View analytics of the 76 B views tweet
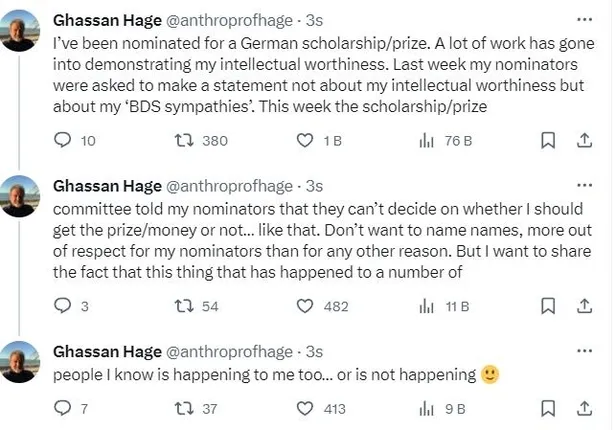Screen dimensions: 616x430 coord(426,141)
